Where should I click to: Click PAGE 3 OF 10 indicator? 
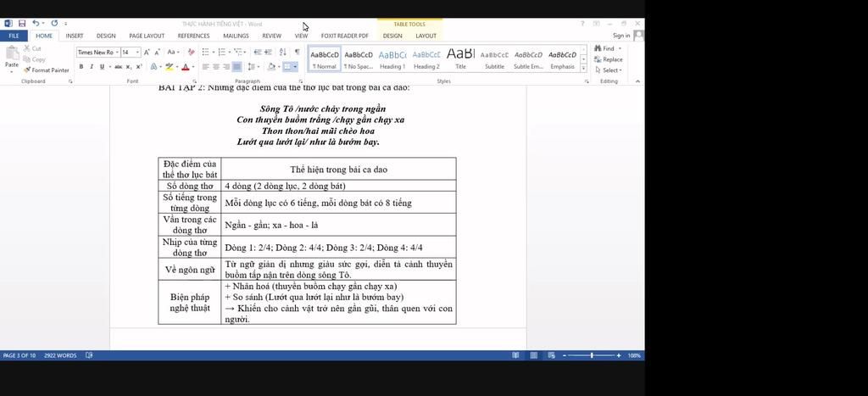[x=19, y=355]
